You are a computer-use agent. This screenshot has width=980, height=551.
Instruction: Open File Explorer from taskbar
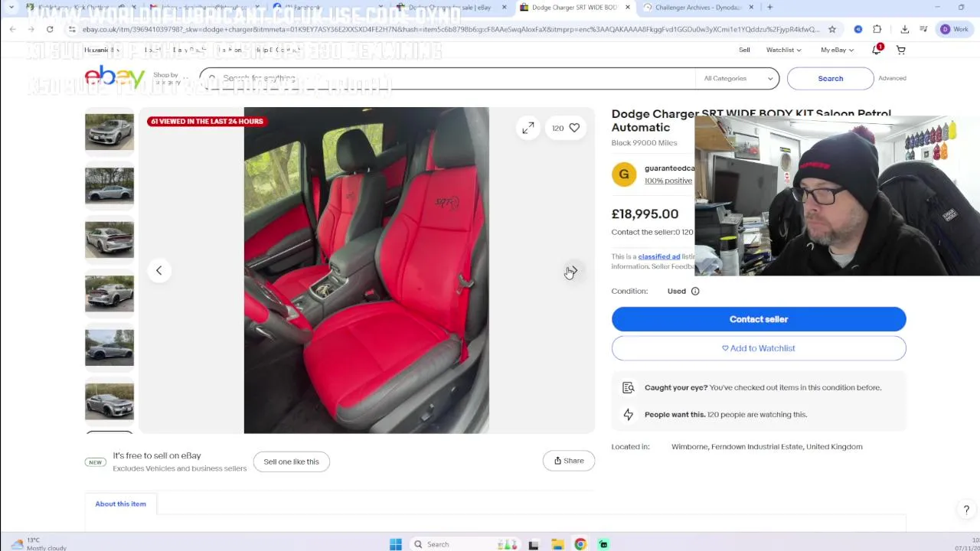(557, 544)
